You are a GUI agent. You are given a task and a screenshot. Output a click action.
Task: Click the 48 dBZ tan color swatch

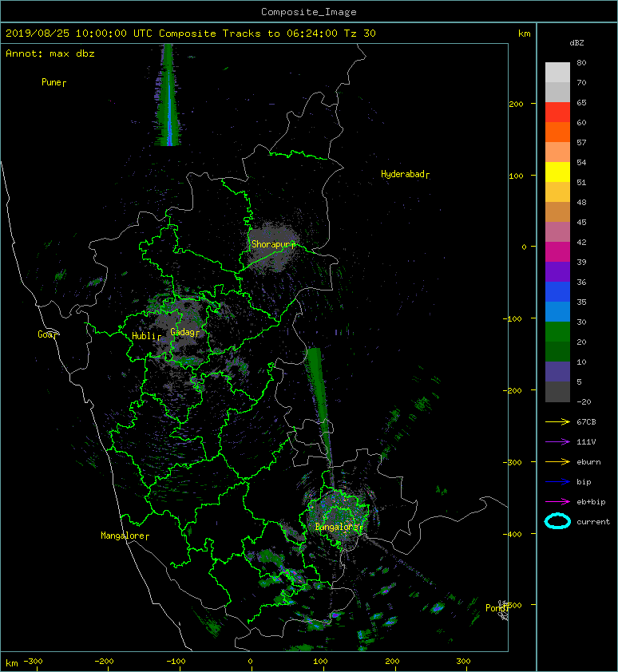click(x=557, y=211)
